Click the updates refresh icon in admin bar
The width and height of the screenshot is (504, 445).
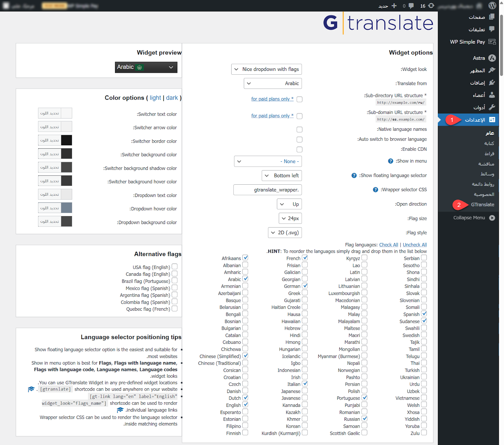pyautogui.click(x=431, y=6)
